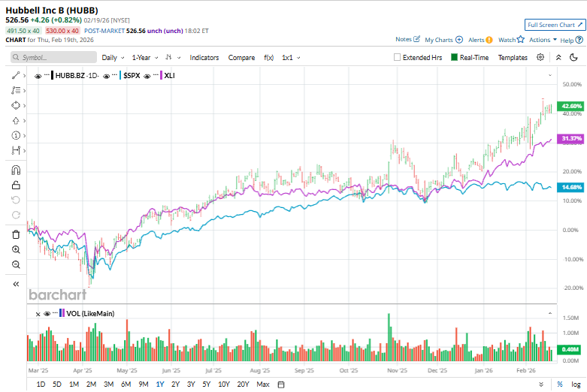Click the Full Screen Chart button
Viewport: 587px width, 392px height.
pyautogui.click(x=555, y=25)
